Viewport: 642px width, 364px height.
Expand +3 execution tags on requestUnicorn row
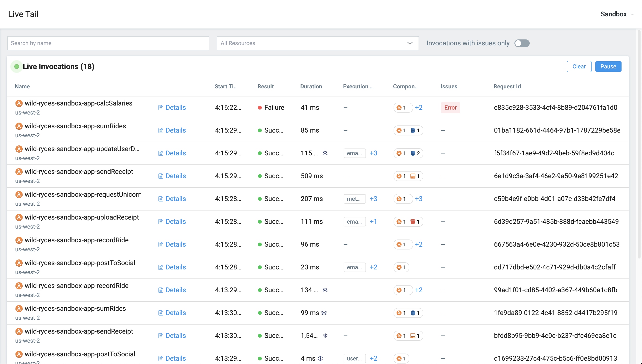(x=373, y=199)
